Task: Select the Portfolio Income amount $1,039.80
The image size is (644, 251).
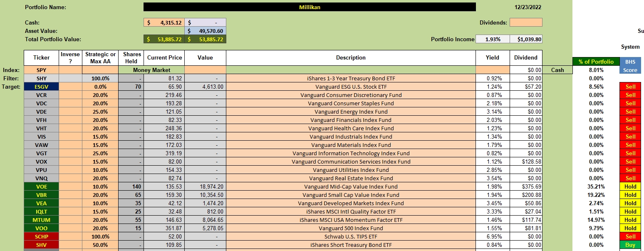Action: [526, 39]
